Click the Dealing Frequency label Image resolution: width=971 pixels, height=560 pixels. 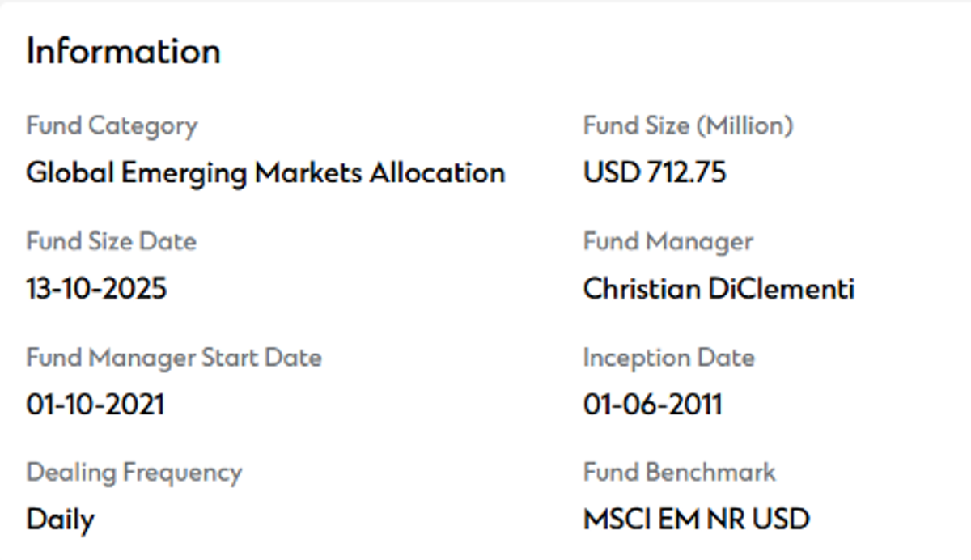tap(134, 473)
